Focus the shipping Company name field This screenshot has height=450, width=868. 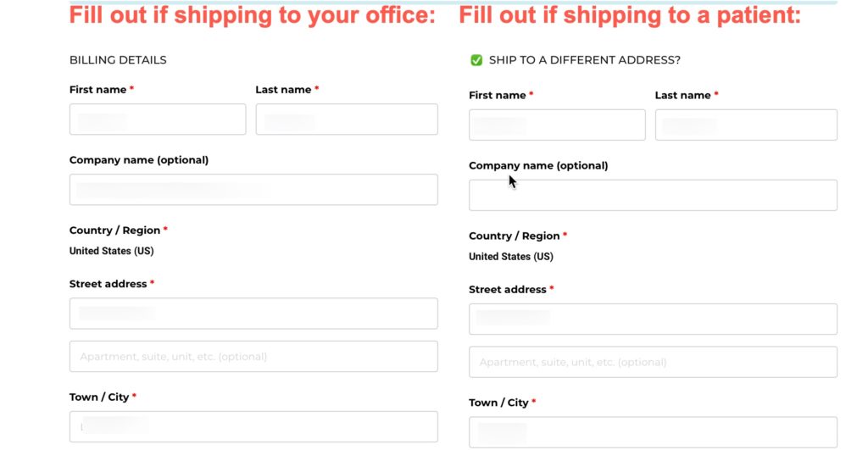[x=653, y=195]
